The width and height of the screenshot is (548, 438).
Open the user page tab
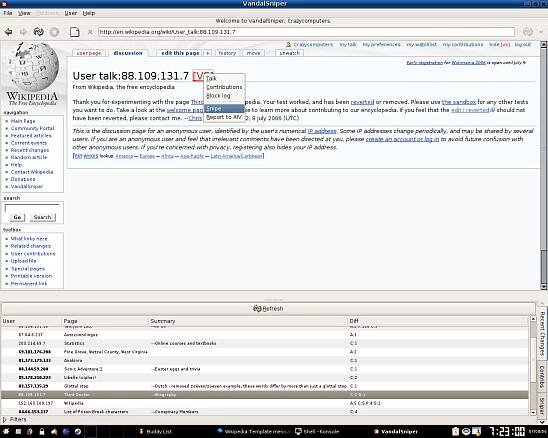[x=89, y=53]
